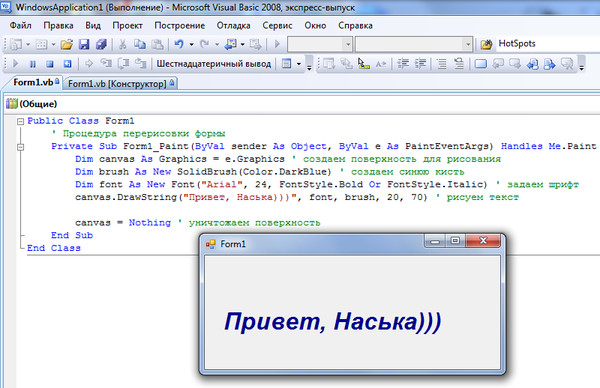Click Show Next Statement arrow icon

point(89,64)
